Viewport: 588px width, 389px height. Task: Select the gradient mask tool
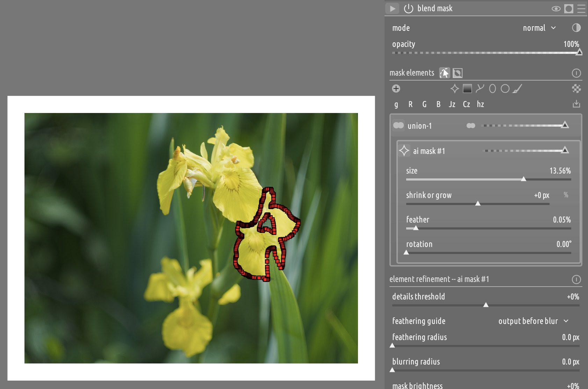pyautogui.click(x=467, y=89)
